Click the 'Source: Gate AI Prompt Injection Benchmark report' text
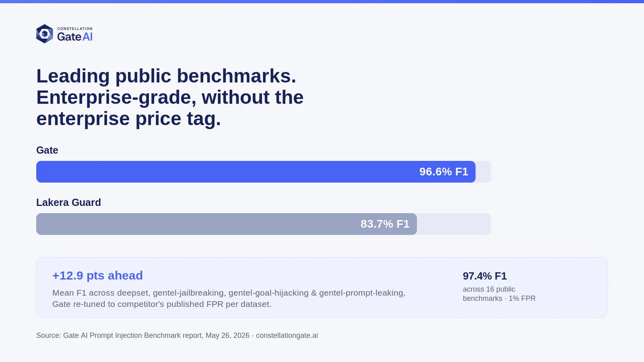 click(x=119, y=335)
